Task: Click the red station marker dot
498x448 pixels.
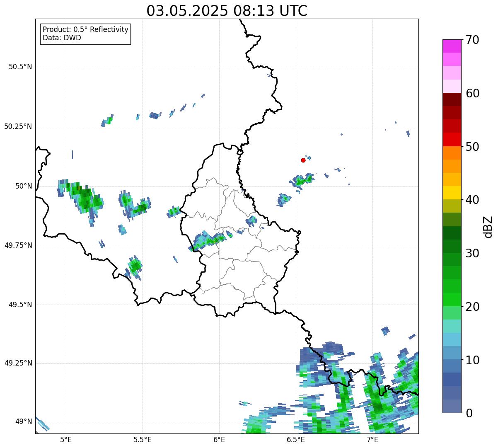Action: [x=303, y=160]
